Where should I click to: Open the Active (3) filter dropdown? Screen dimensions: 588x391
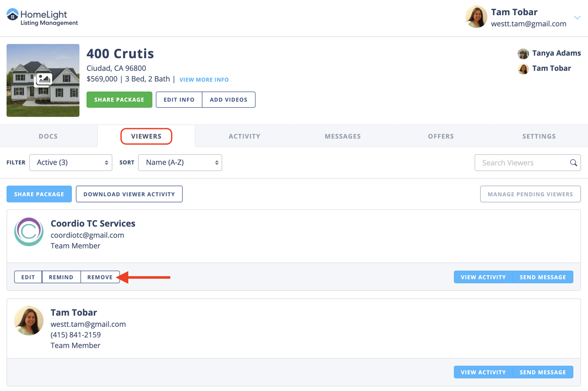(x=71, y=163)
